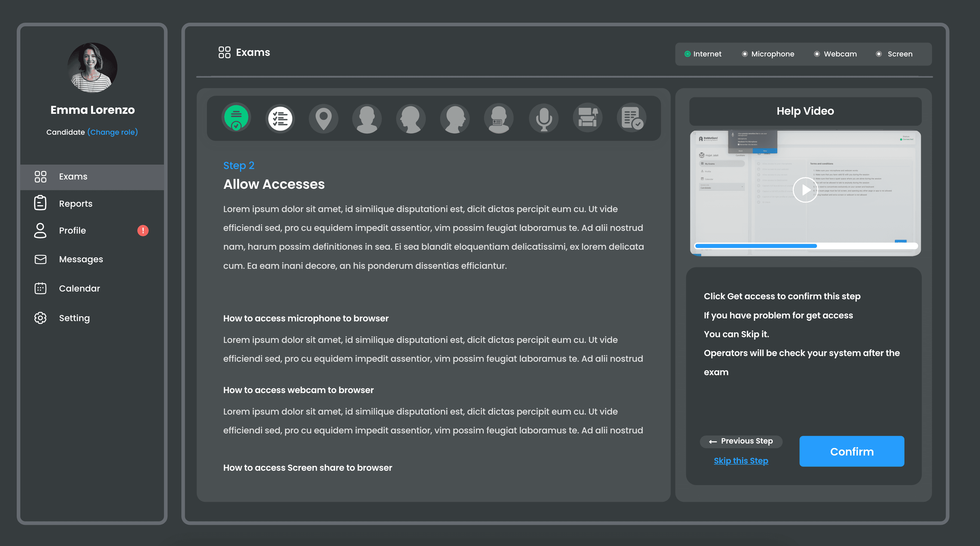The width and height of the screenshot is (980, 546).
Task: Select the front-facing head step icon
Action: tap(367, 118)
